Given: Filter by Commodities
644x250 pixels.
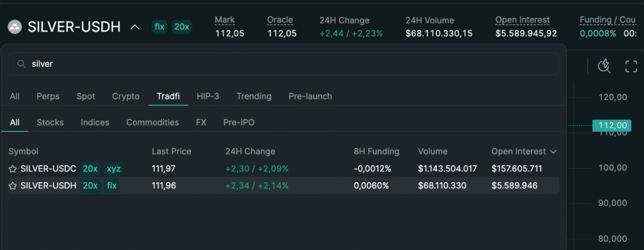Looking at the screenshot, I should pyautogui.click(x=152, y=122).
